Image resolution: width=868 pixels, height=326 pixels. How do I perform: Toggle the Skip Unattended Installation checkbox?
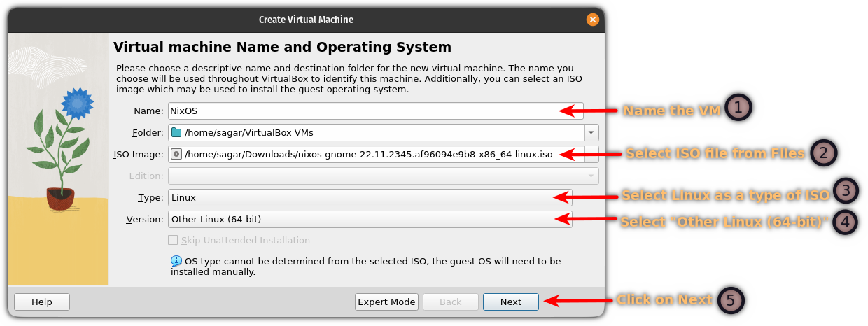click(x=174, y=240)
